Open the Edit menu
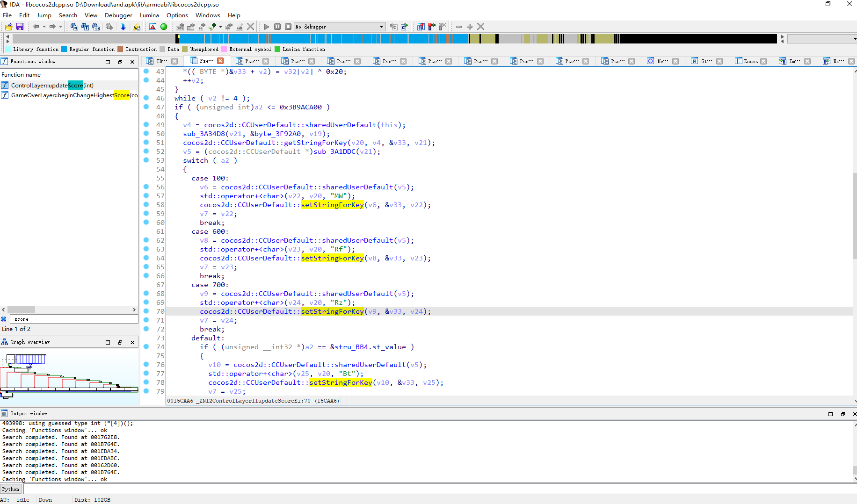Screen dimensions: 857x504 [24, 15]
